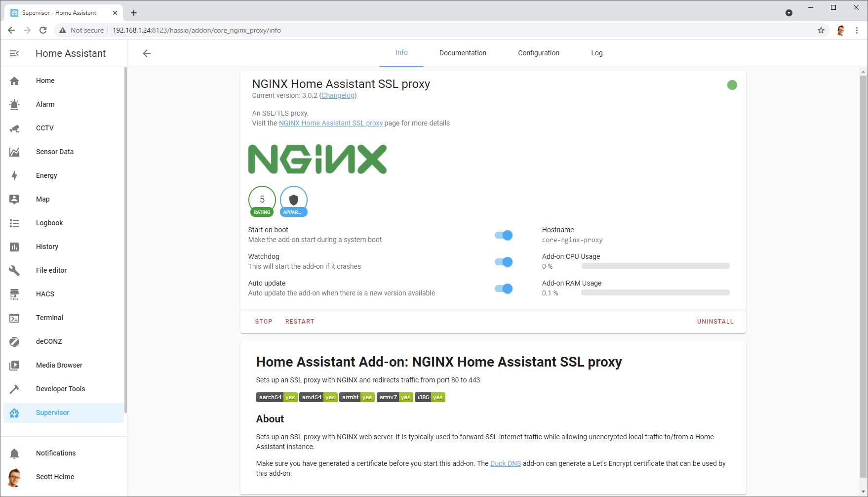
Task: Click the Add-on RAM Usage bar
Action: tap(656, 293)
